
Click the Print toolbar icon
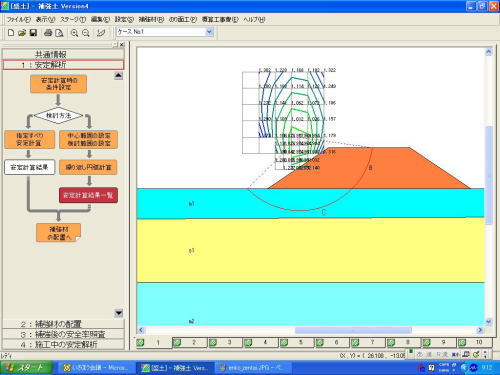click(48, 33)
